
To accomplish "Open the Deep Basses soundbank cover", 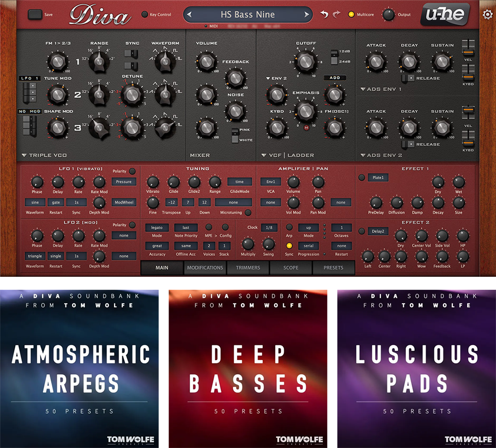I will 248,369.
